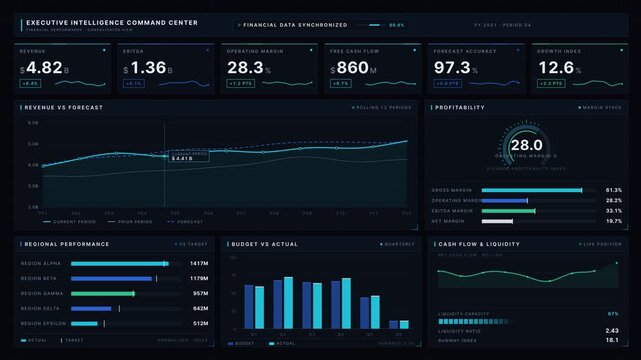The height and width of the screenshot is (360, 641).
Task: Click the status dot on the Growth Index card
Action: click(x=621, y=50)
